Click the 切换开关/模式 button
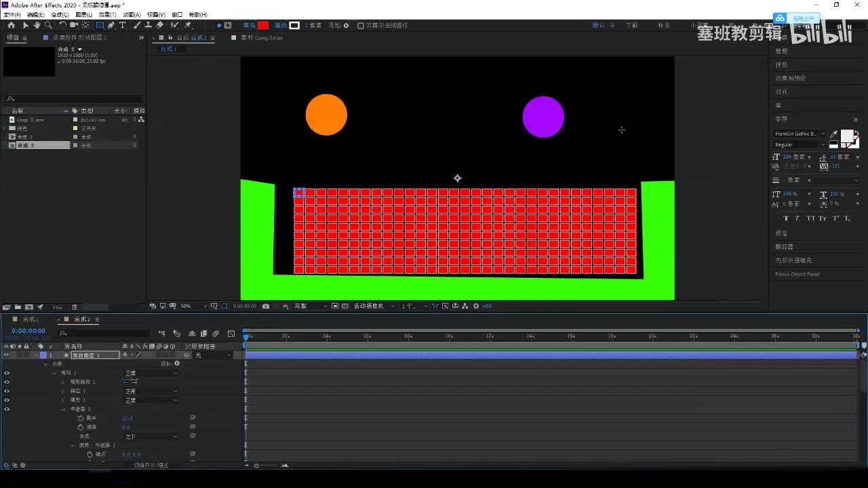This screenshot has height=488, width=868. coord(151,466)
